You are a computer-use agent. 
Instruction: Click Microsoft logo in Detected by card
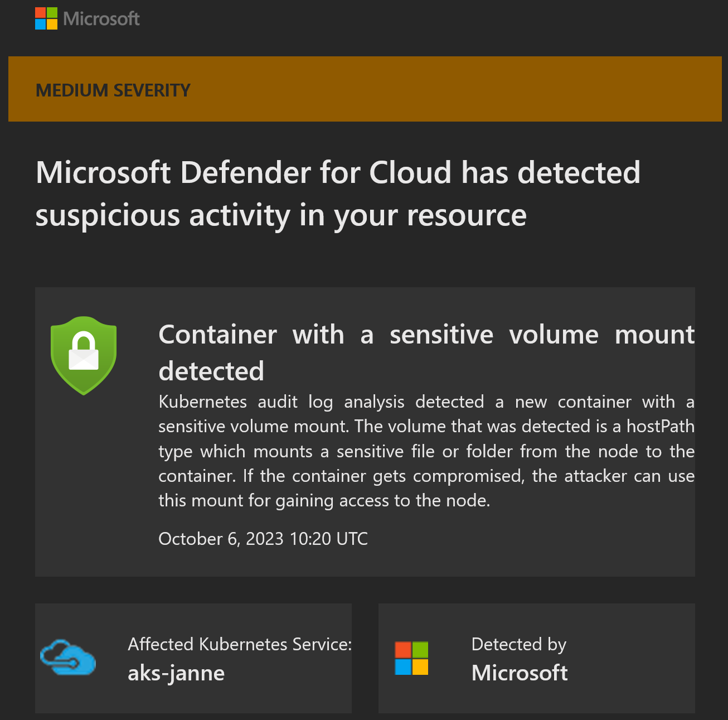coord(411,658)
